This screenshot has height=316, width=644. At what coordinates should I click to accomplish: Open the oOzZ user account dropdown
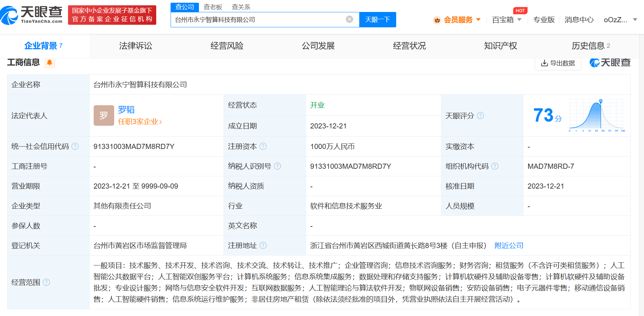(620, 20)
